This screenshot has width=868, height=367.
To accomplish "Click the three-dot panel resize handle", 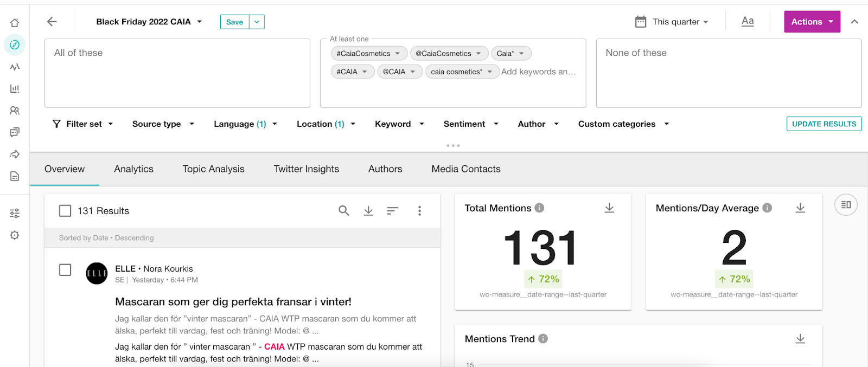I will click(453, 145).
